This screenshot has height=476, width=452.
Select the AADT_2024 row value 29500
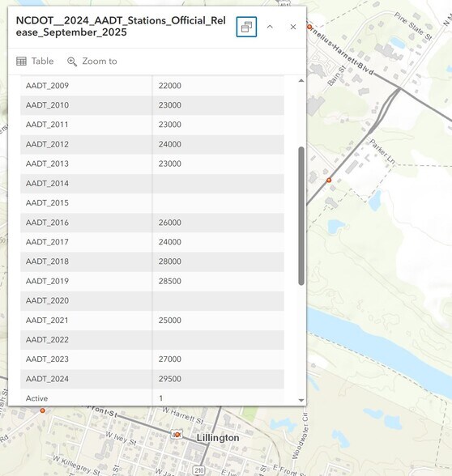pos(170,379)
